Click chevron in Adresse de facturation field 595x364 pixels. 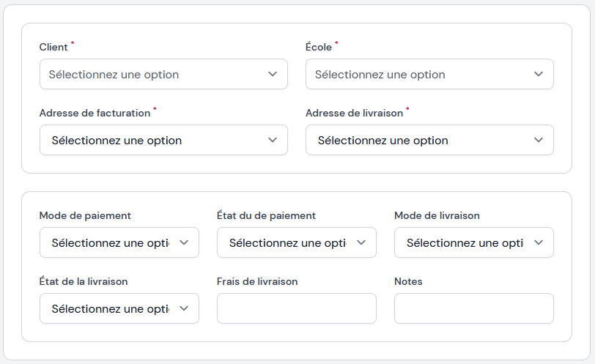tap(273, 141)
